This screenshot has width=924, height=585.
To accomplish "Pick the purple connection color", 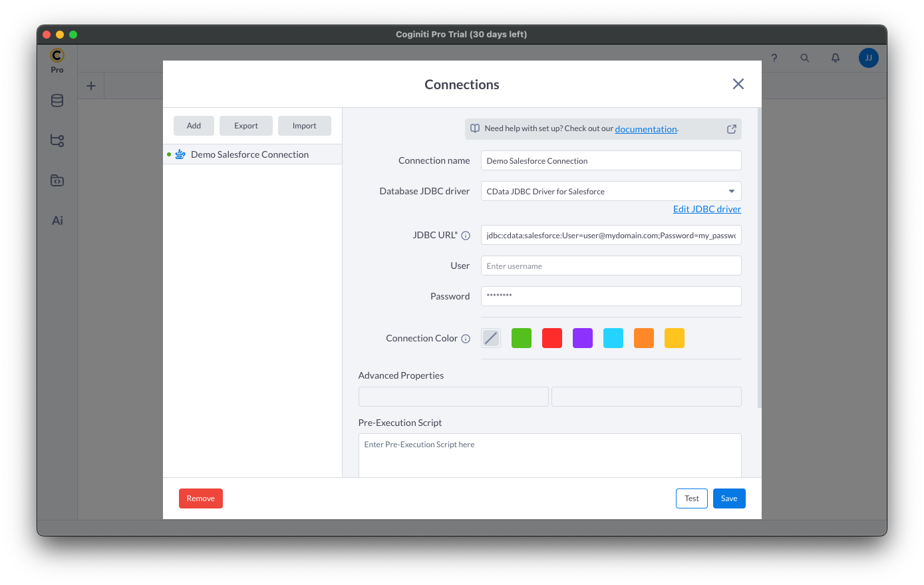I will 583,338.
